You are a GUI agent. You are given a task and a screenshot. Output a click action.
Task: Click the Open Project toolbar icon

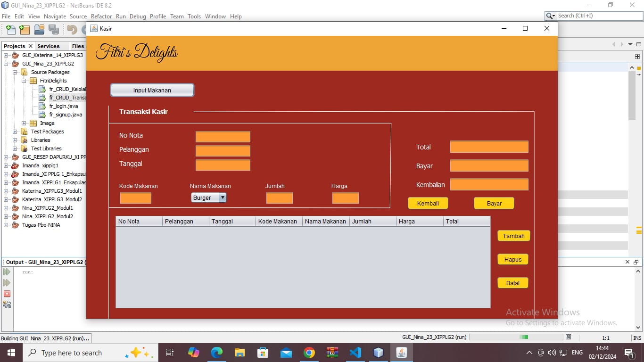[39, 30]
